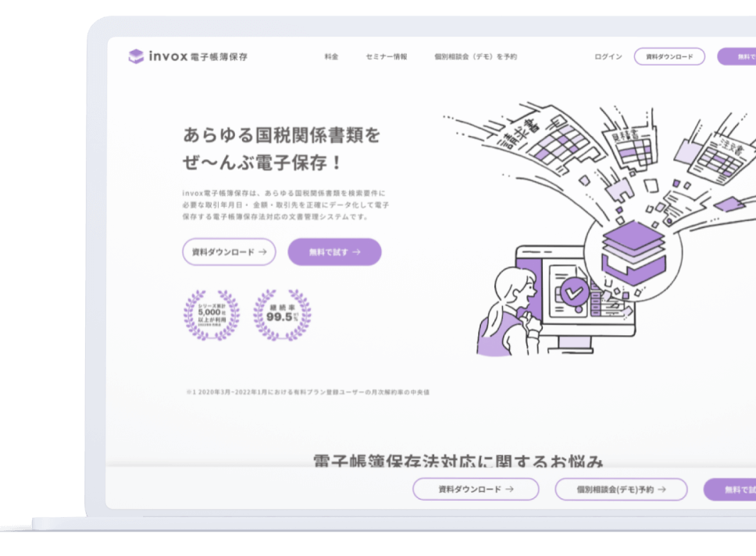Click the purple 無料で button in the header

pos(736,56)
